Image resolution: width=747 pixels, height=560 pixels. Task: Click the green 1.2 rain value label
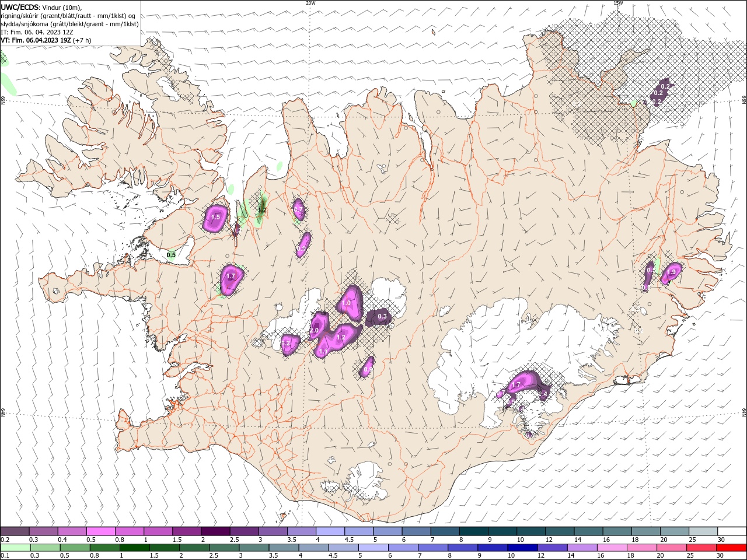click(x=262, y=210)
